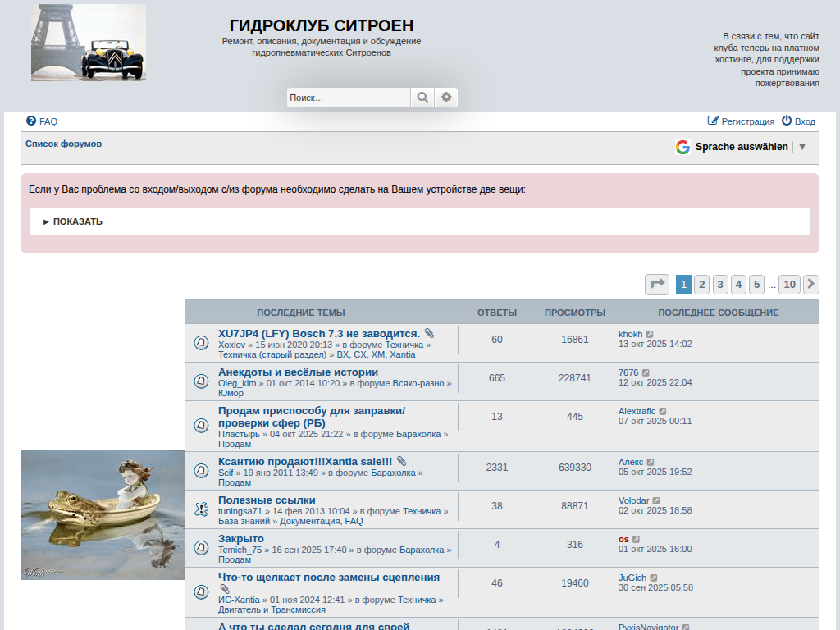Click the jump-to-page arrow icon
Image resolution: width=840 pixels, height=630 pixels.
[657, 285]
